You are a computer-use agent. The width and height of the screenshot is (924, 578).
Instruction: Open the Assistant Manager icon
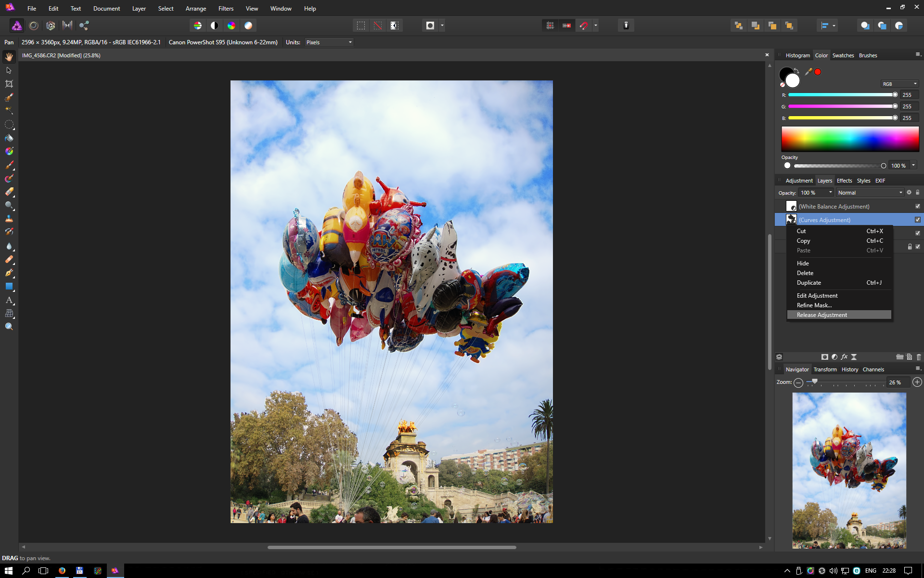click(x=626, y=26)
